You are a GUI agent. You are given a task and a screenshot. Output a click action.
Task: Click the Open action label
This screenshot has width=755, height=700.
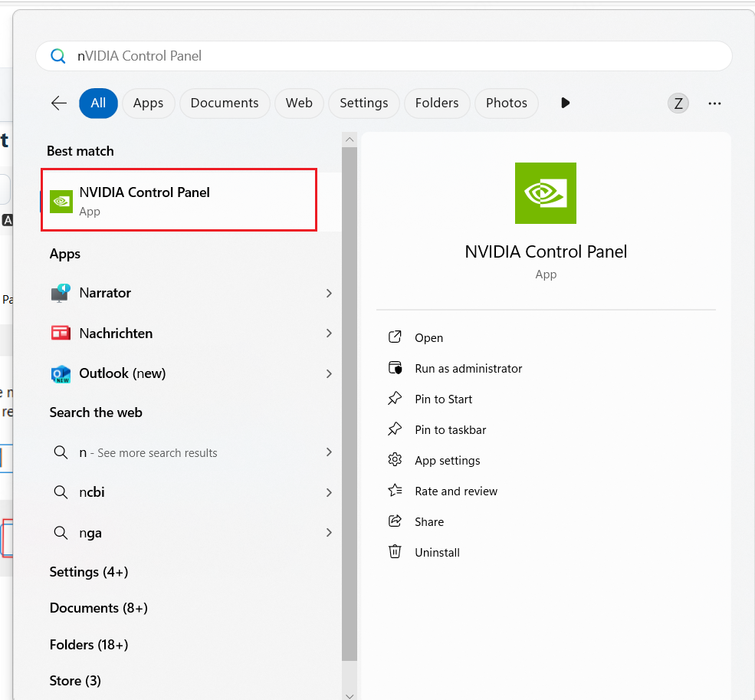(428, 337)
